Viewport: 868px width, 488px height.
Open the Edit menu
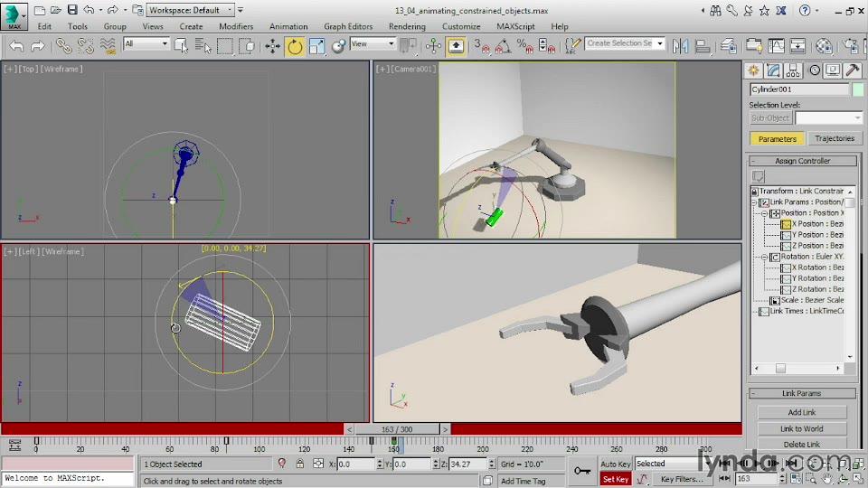click(x=44, y=26)
